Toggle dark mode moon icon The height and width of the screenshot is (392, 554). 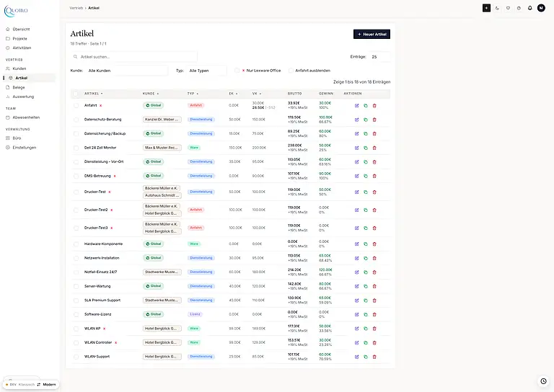click(498, 8)
